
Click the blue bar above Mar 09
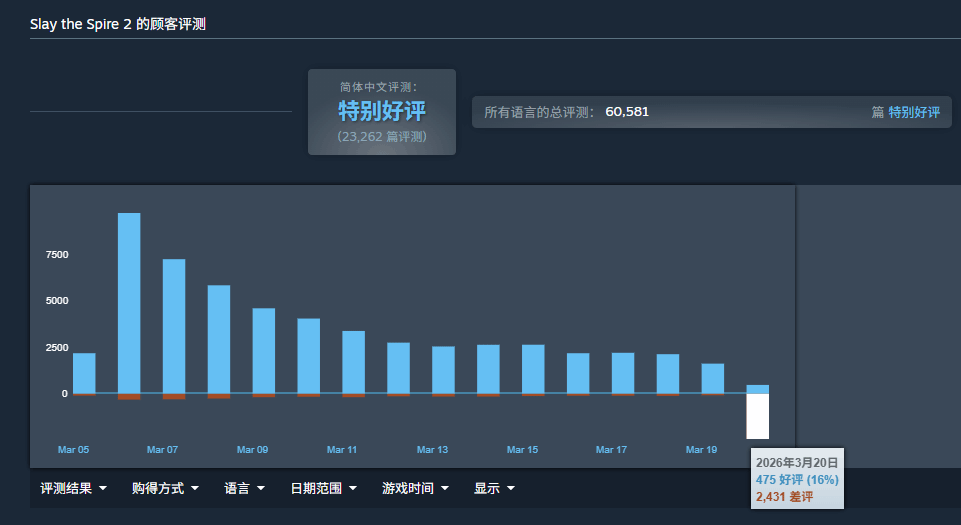pos(264,350)
